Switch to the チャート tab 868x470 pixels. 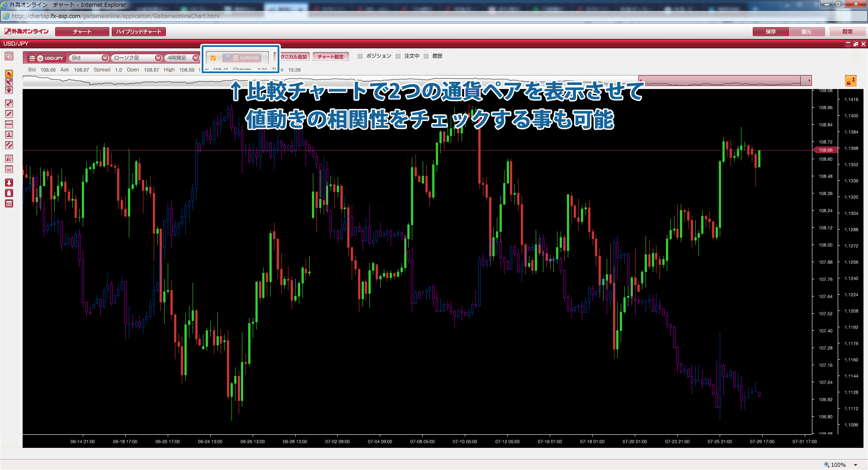click(82, 32)
